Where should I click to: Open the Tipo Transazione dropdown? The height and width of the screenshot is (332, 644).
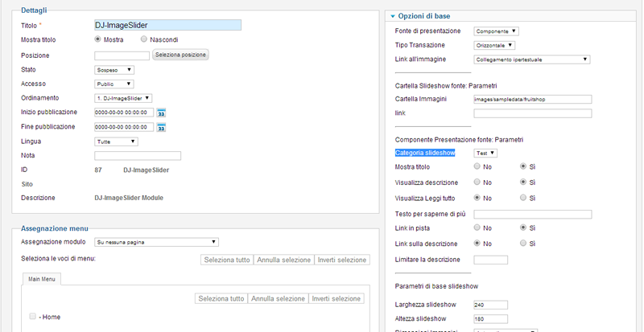click(x=494, y=45)
